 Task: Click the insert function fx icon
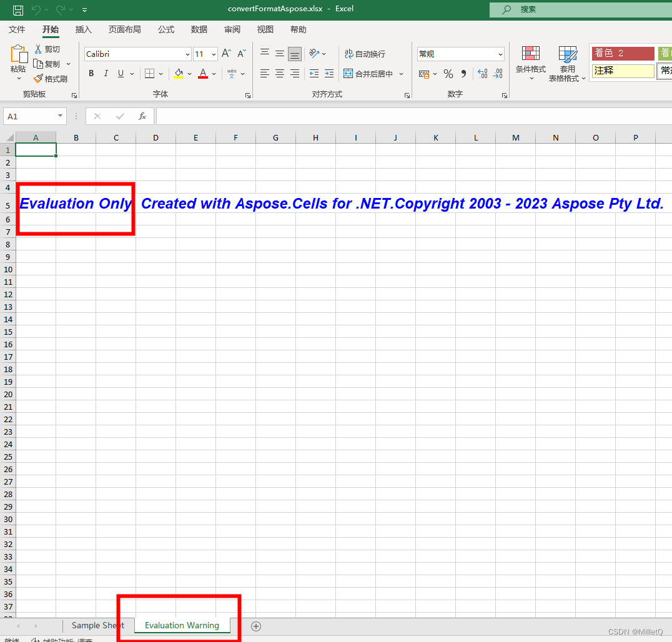click(x=142, y=116)
